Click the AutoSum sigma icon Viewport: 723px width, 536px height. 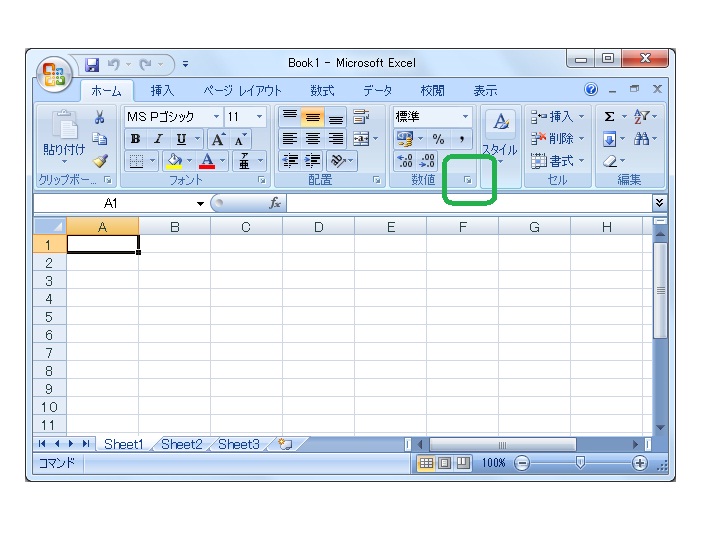click(x=609, y=117)
